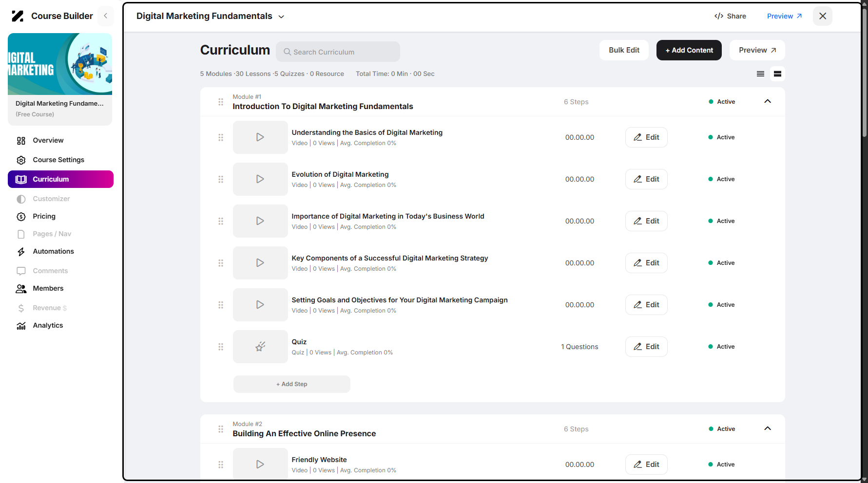Image resolution: width=868 pixels, height=483 pixels.
Task: Open Pricing dollar icon in sidebar
Action: (21, 217)
